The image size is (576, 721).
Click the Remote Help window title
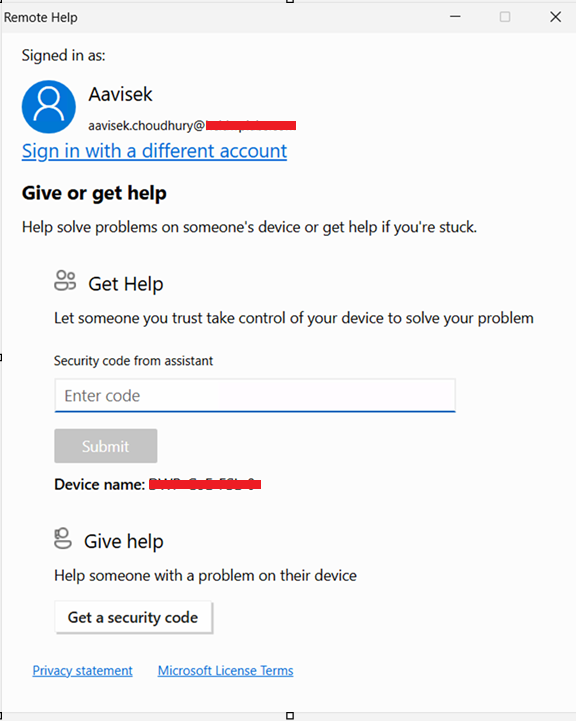point(40,17)
